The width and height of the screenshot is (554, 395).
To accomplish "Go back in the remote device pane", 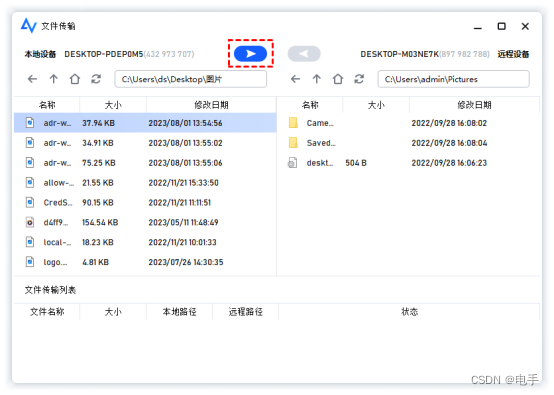I will [x=296, y=79].
